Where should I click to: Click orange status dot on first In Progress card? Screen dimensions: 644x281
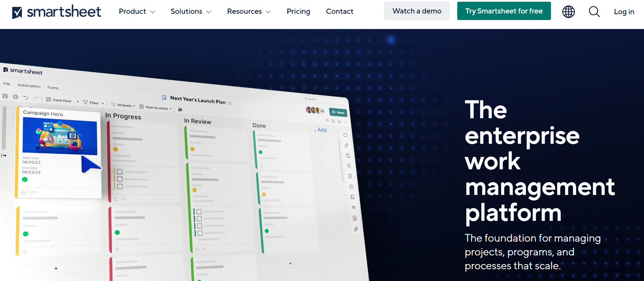click(116, 149)
